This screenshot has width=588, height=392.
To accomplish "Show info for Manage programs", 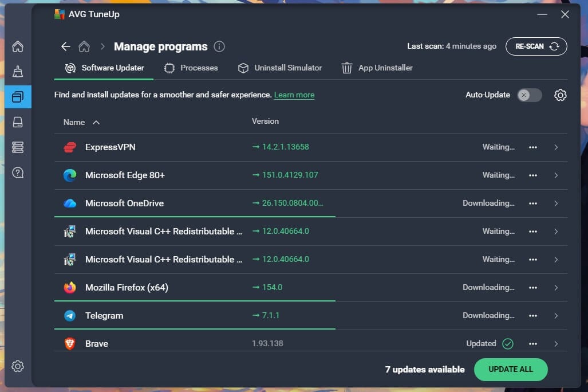I will tap(219, 46).
